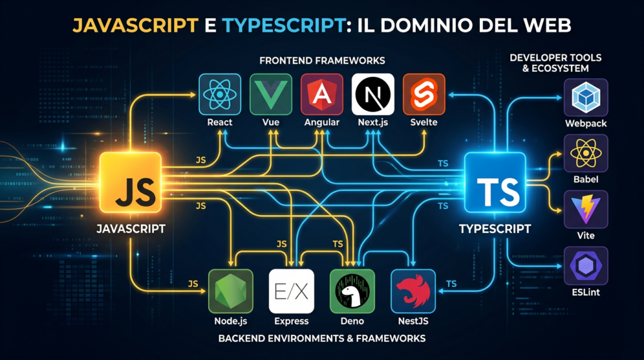Click the Backend Environments & Frameworks heading
The image size is (644, 360).
pyautogui.click(x=321, y=339)
